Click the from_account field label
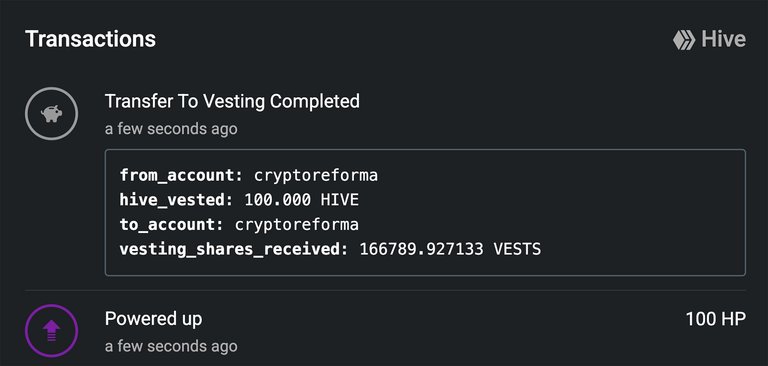 click(x=181, y=175)
